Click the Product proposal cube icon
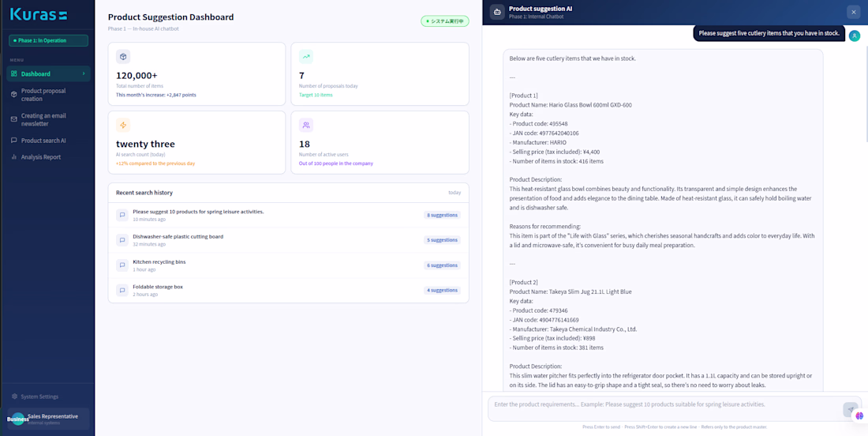This screenshot has height=436, width=868. tap(14, 95)
